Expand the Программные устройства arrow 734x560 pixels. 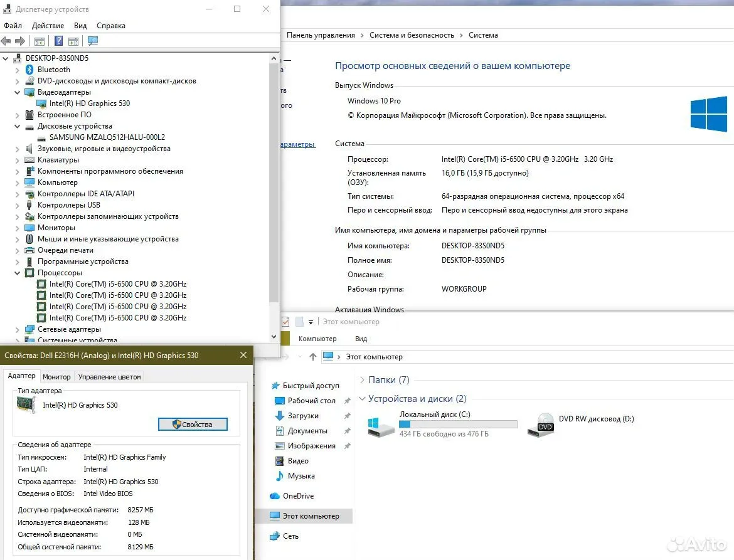click(18, 262)
